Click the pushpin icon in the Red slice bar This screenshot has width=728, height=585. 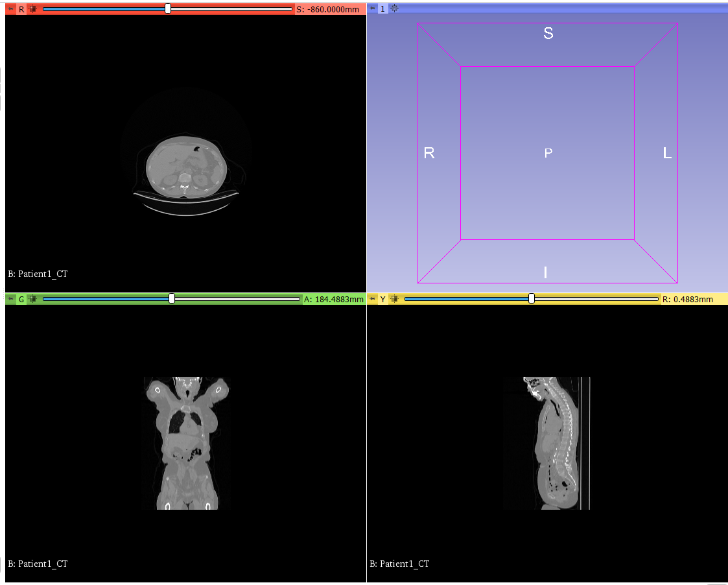point(10,9)
